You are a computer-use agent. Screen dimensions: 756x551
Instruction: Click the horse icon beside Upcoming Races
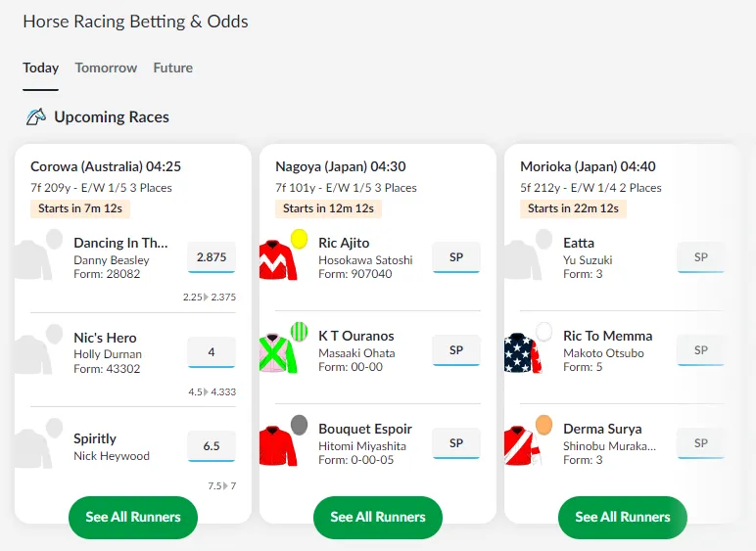(36, 117)
